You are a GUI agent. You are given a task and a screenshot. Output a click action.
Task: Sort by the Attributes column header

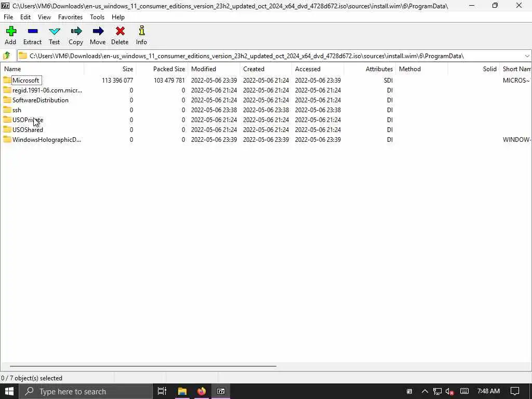point(370,69)
